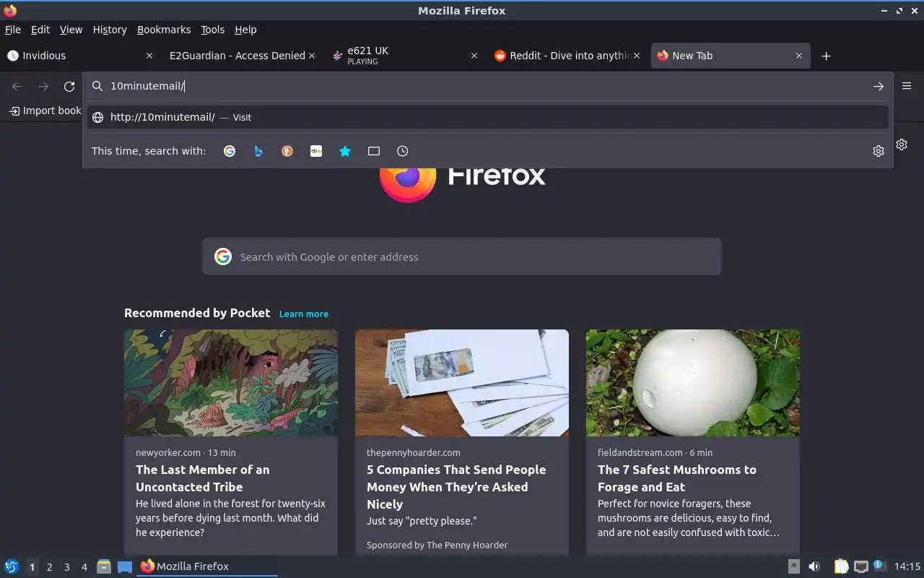Close the Reddit tab
Viewport: 924px width, 578px height.
(x=637, y=56)
